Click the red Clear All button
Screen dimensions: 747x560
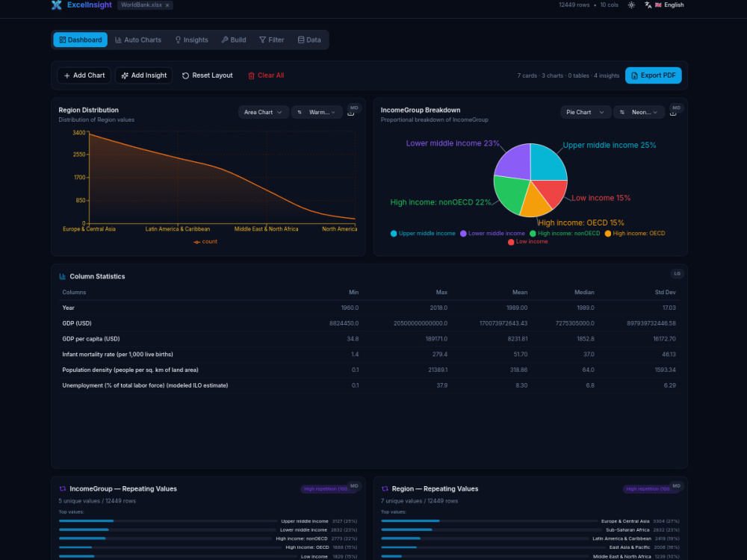tap(266, 75)
